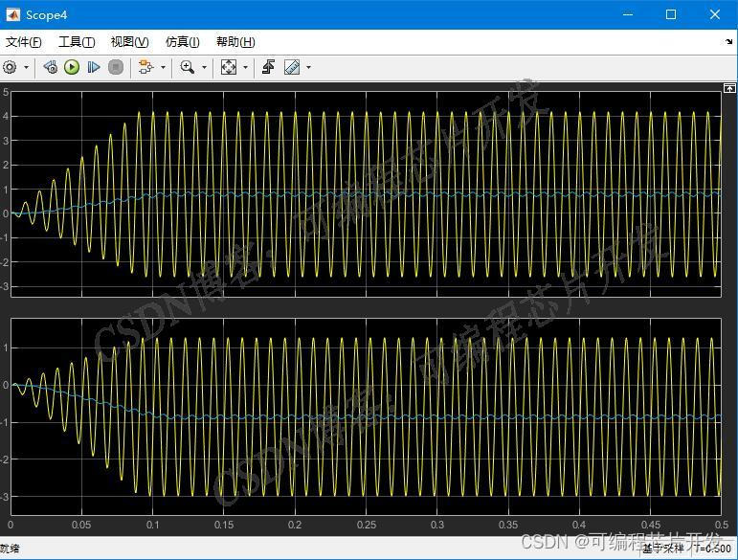The height and width of the screenshot is (560, 738).
Task: Click the highlight Simulink block icon
Action: (145, 67)
